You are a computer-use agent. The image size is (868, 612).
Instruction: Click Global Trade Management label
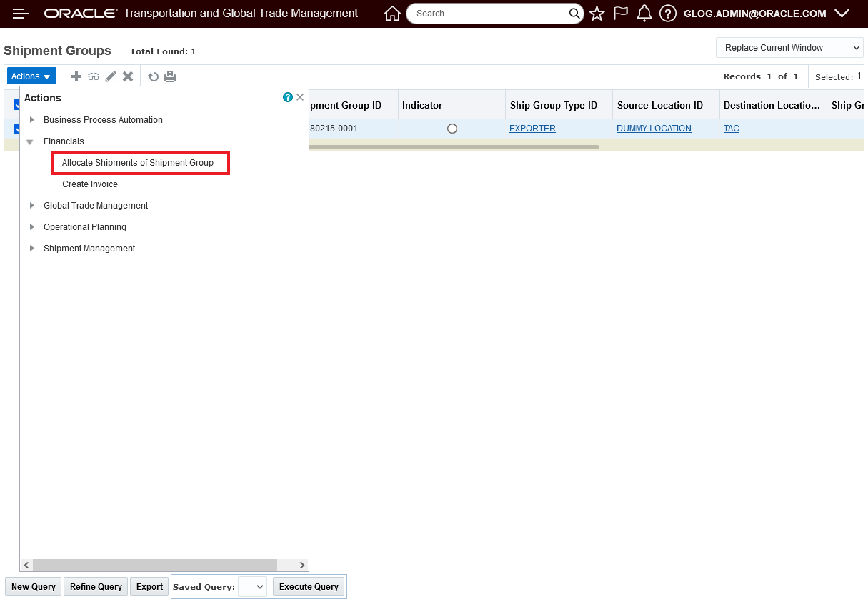(x=96, y=206)
